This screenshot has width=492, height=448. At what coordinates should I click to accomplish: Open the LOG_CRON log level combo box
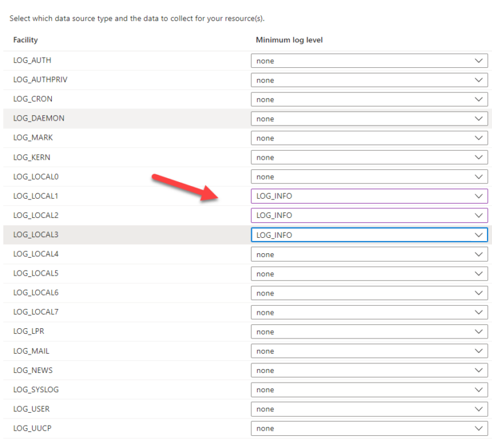pos(368,99)
